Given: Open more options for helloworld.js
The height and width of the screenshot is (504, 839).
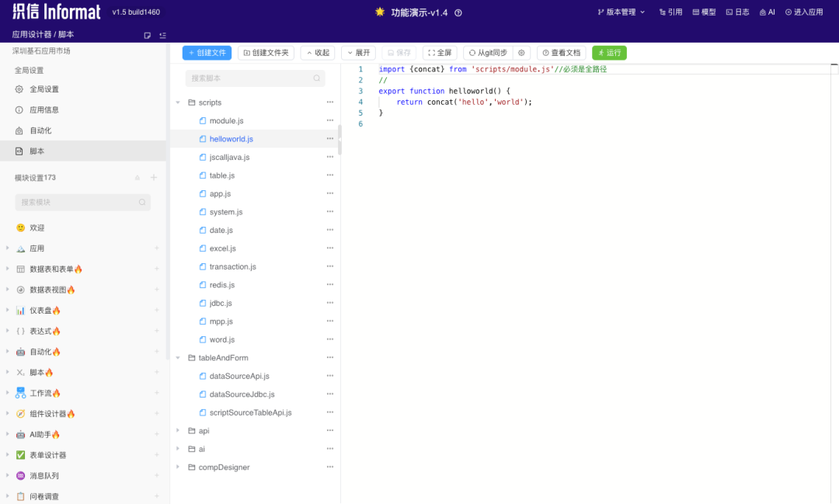Looking at the screenshot, I should pyautogui.click(x=329, y=138).
